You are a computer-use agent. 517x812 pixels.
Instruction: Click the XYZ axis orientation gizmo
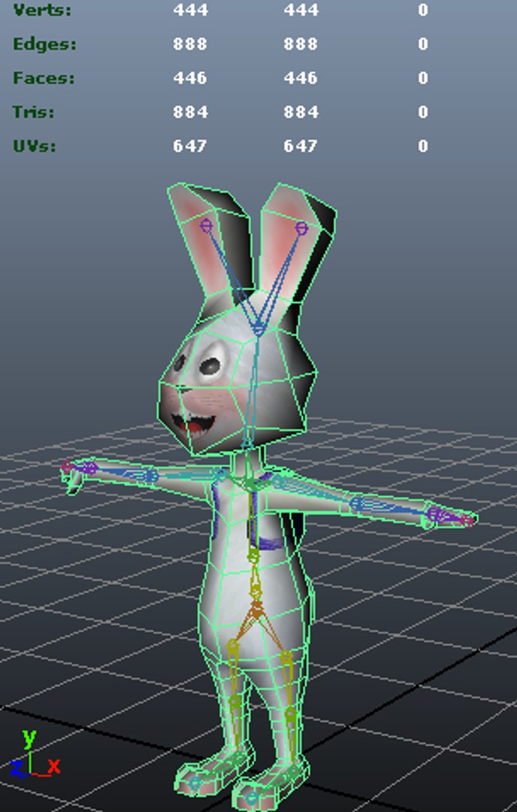pos(35,755)
